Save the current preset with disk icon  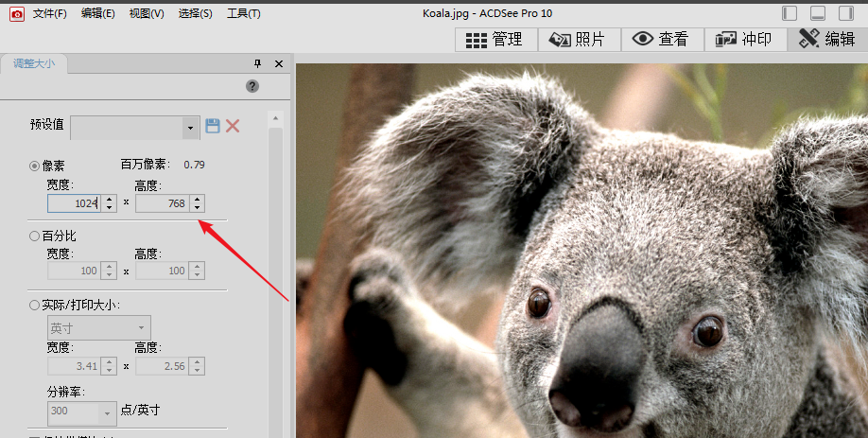pos(213,126)
